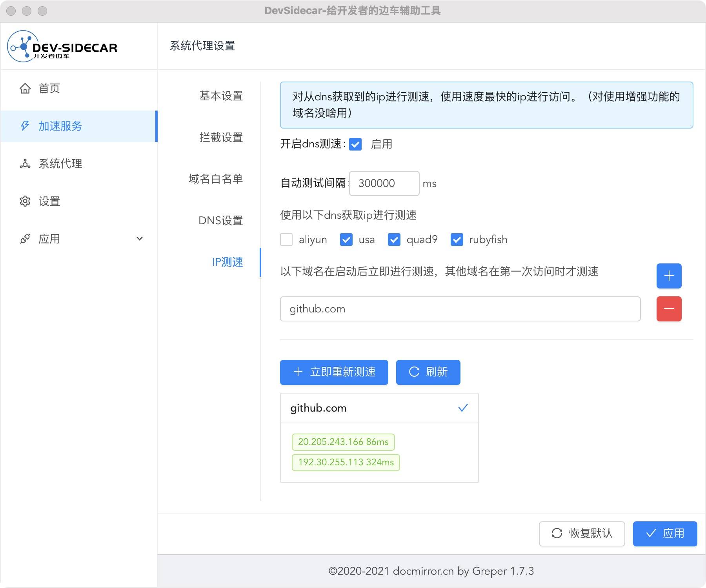Image resolution: width=706 pixels, height=588 pixels.
Task: Click the home icon beside 首页
Action: click(x=25, y=89)
